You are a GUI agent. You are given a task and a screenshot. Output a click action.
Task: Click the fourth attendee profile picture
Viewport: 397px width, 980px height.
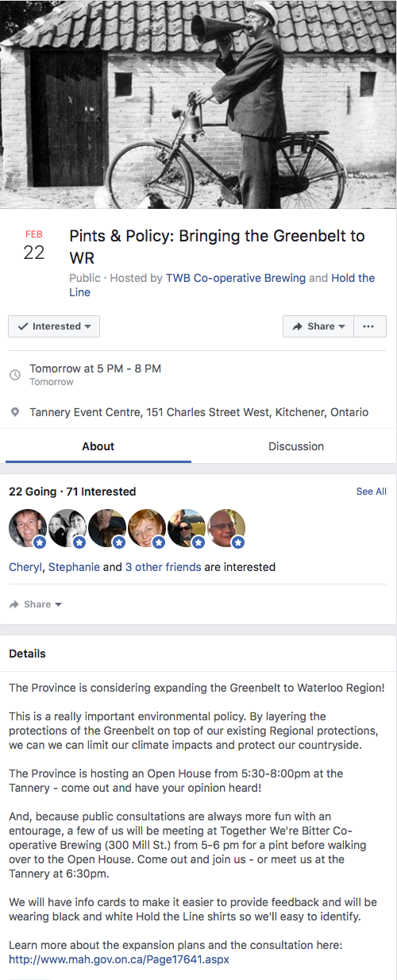pyautogui.click(x=147, y=528)
